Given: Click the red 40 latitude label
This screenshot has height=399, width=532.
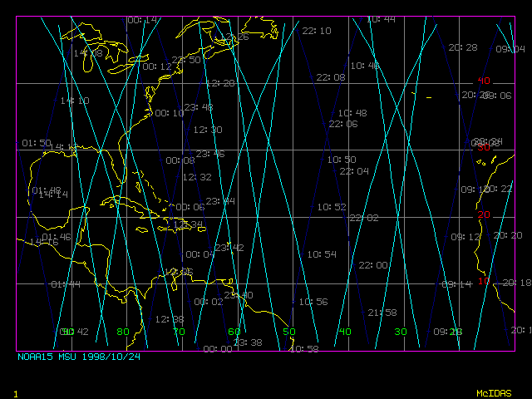Looking at the screenshot, I should click(x=484, y=81).
